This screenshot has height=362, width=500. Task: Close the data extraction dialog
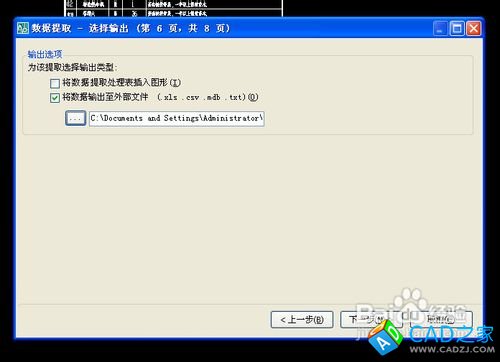473,28
